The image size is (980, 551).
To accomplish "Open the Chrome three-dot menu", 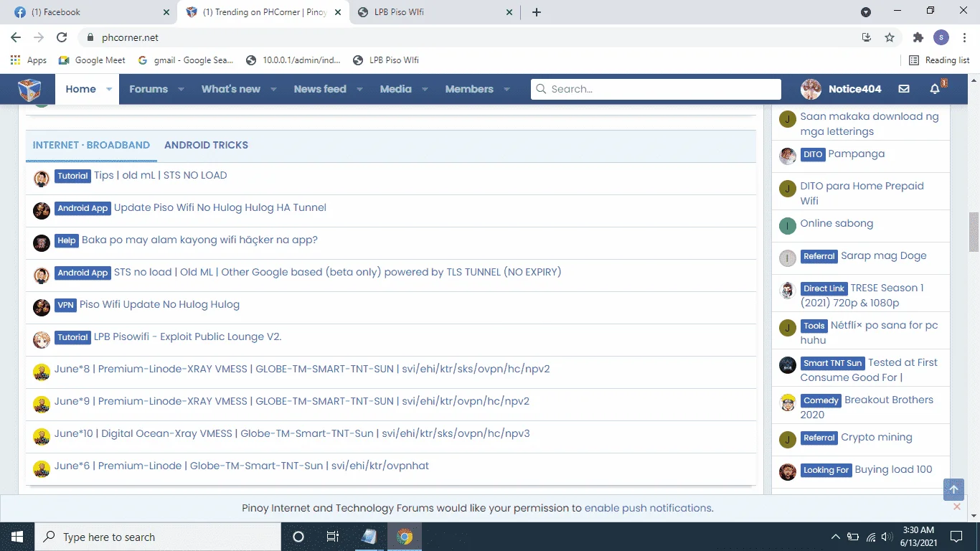I will [964, 37].
